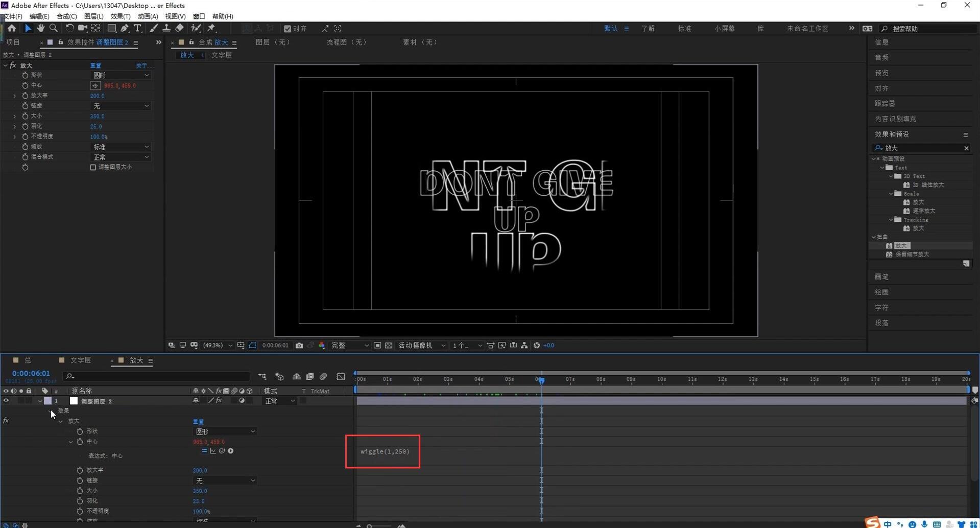Clear the effects search with X button
The image size is (980, 528).
pyautogui.click(x=966, y=148)
